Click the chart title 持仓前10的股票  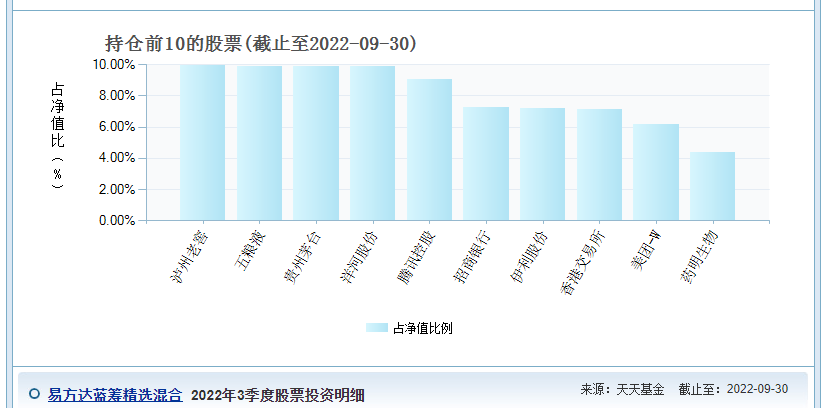[260, 44]
